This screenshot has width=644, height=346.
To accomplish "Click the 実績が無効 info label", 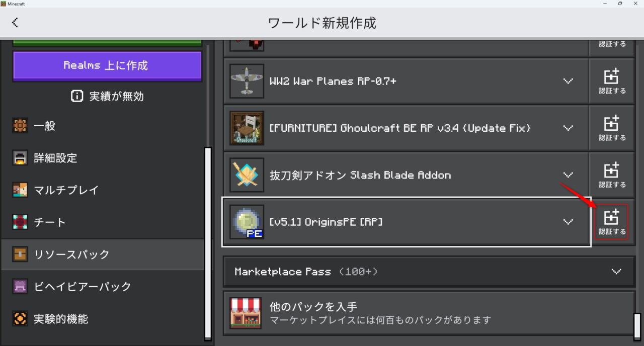I will tap(107, 96).
